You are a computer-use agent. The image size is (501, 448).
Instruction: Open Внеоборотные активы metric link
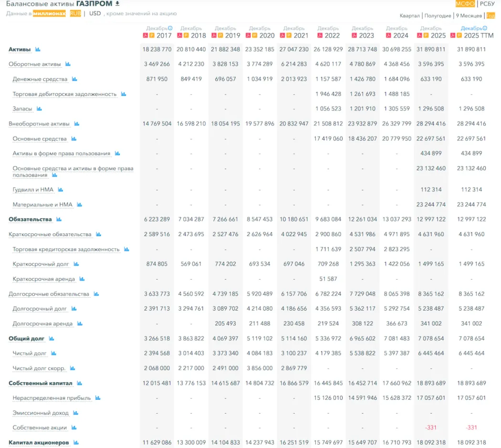(39, 124)
